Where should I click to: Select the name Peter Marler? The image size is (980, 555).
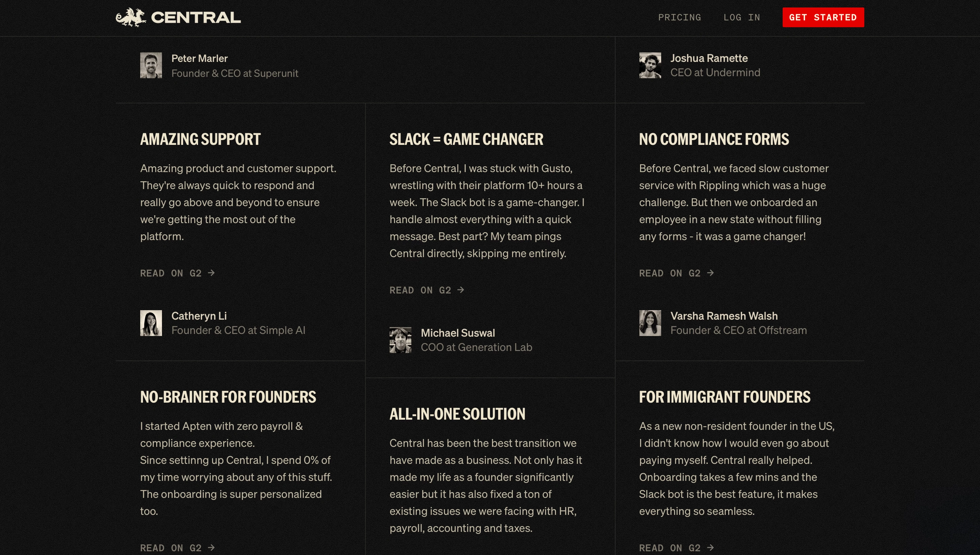(x=199, y=58)
